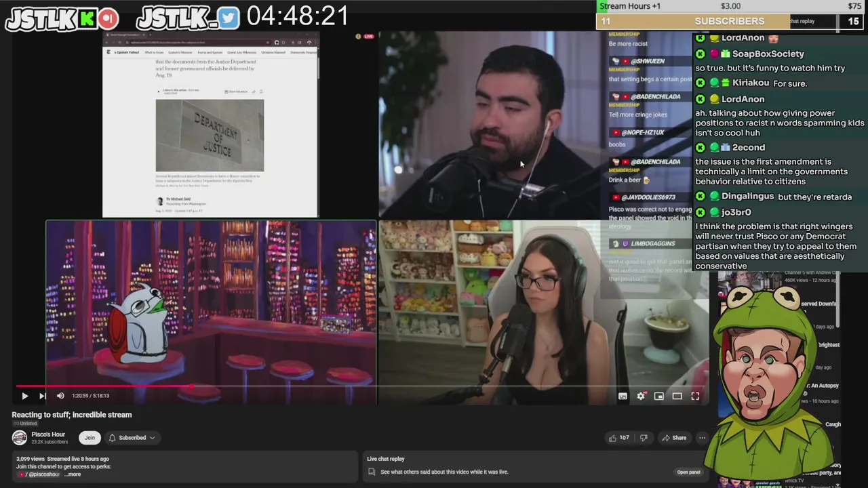
Task: Click the SUBSCRIBERS goal bar
Action: click(x=729, y=22)
